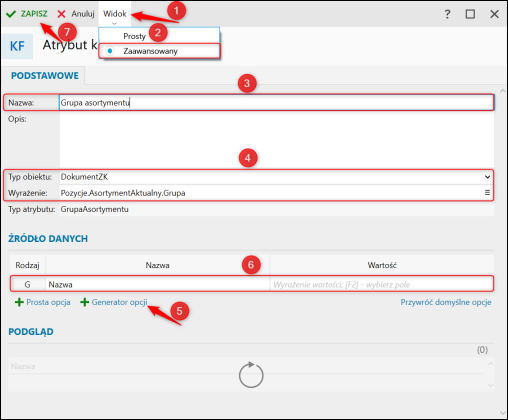Click the circular refresh icon in Podgląd

(x=251, y=375)
